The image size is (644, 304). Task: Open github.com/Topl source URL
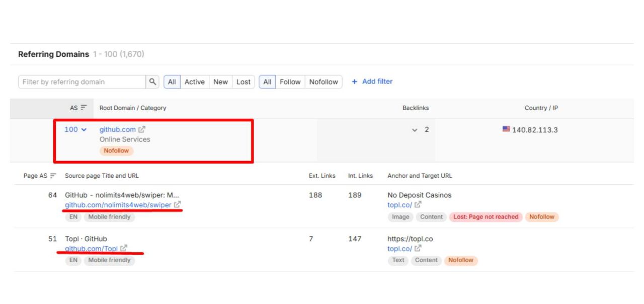[x=91, y=248]
